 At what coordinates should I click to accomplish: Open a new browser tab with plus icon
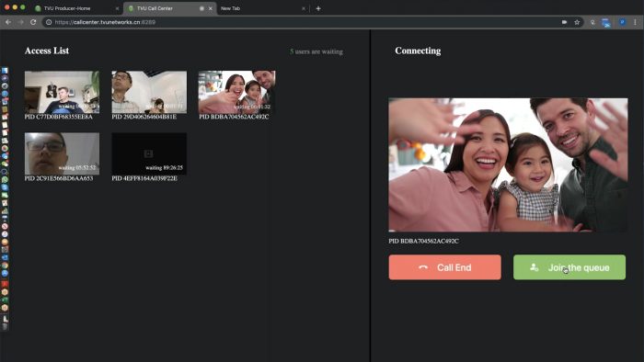318,8
